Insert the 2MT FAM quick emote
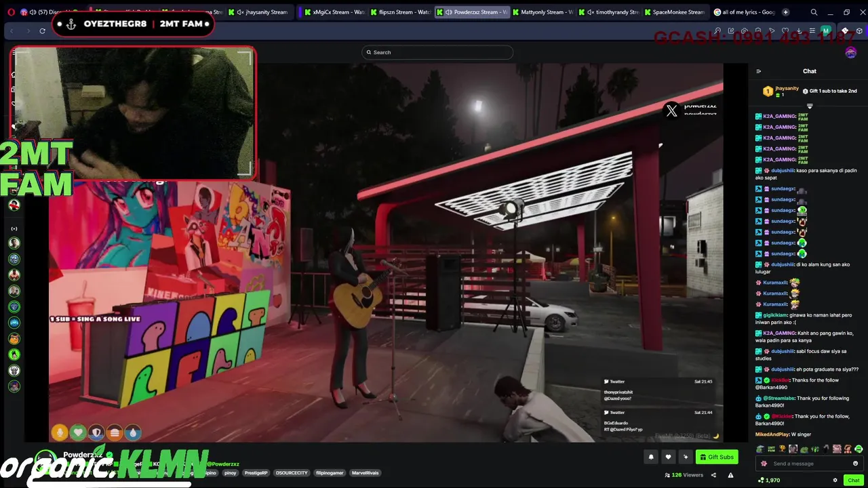Screen dimensions: 868x488 pyautogui.click(x=771, y=449)
